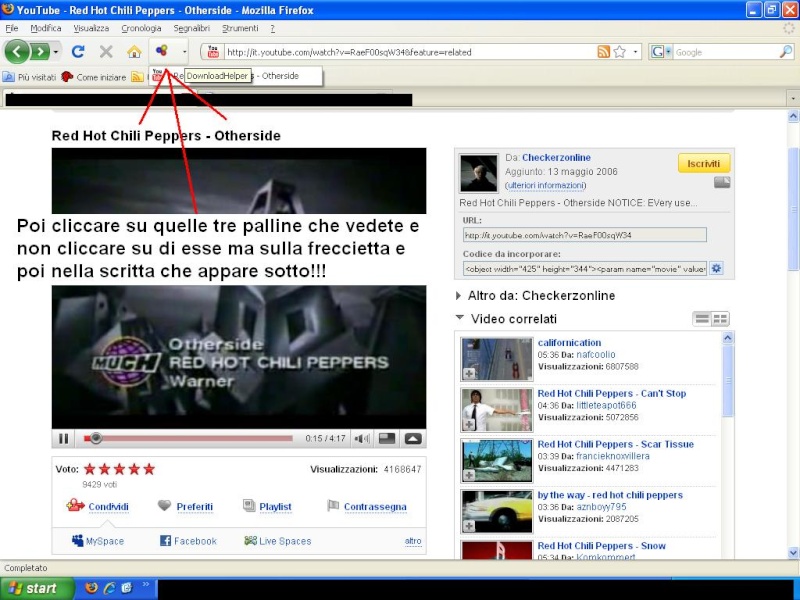Open the Checkerzonline channel link
Viewport: 800px width, 600px height.
pos(556,158)
